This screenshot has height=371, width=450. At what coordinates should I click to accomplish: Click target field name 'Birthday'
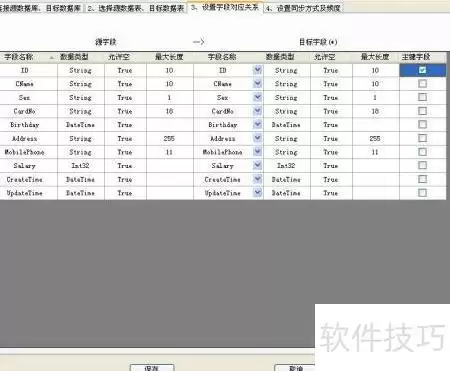[x=223, y=125]
